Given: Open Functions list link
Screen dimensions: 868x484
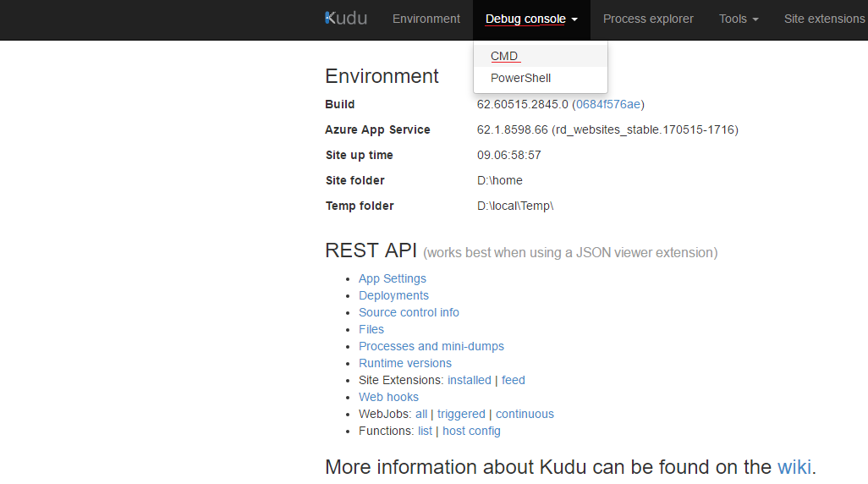Looking at the screenshot, I should tap(426, 431).
